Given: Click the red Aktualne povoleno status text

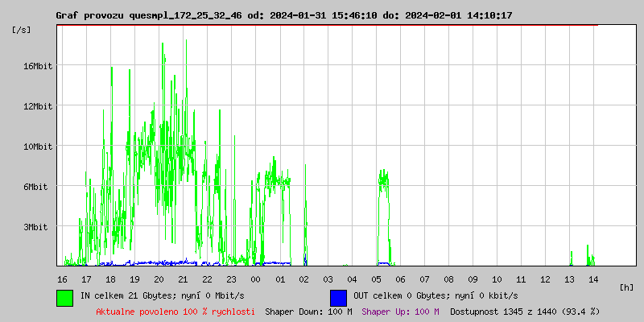Looking at the screenshot, I should pos(175,312).
